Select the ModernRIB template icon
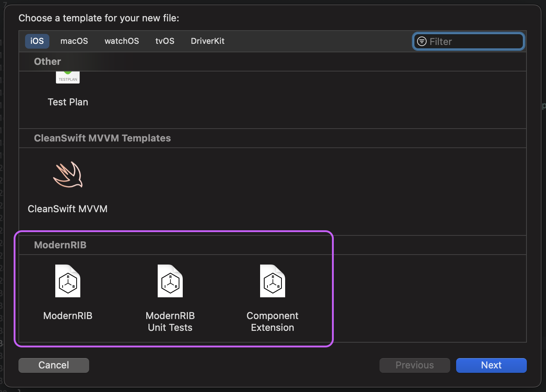Image resolution: width=546 pixels, height=392 pixels. point(68,281)
